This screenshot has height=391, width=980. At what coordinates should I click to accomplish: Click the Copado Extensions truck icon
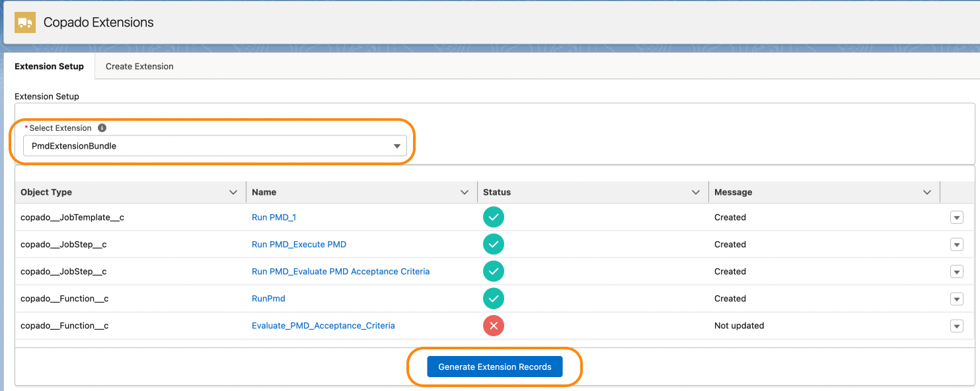pyautogui.click(x=25, y=22)
